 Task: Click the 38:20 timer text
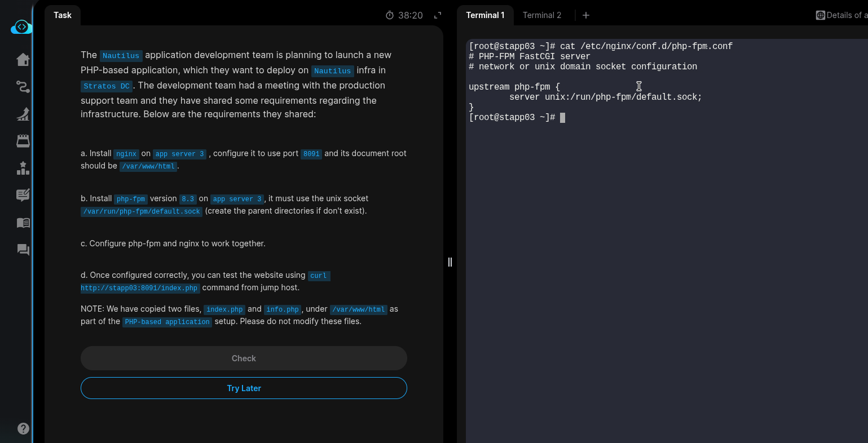pyautogui.click(x=411, y=15)
